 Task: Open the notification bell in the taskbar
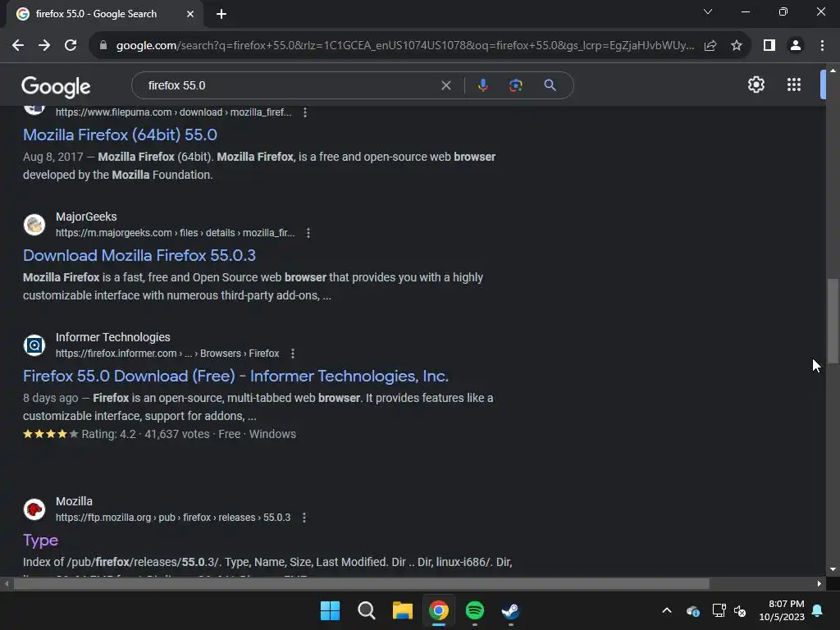click(x=818, y=610)
